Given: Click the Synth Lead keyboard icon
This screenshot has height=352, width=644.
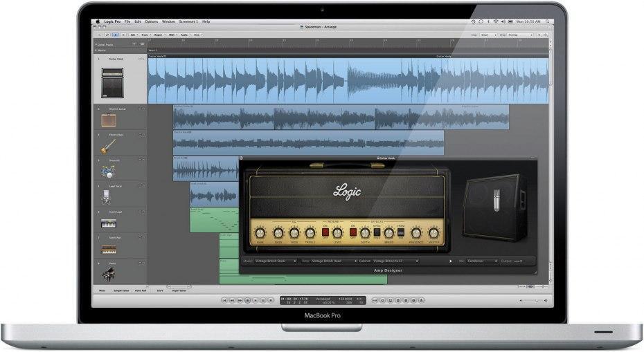Looking at the screenshot, I should pyautogui.click(x=108, y=224).
